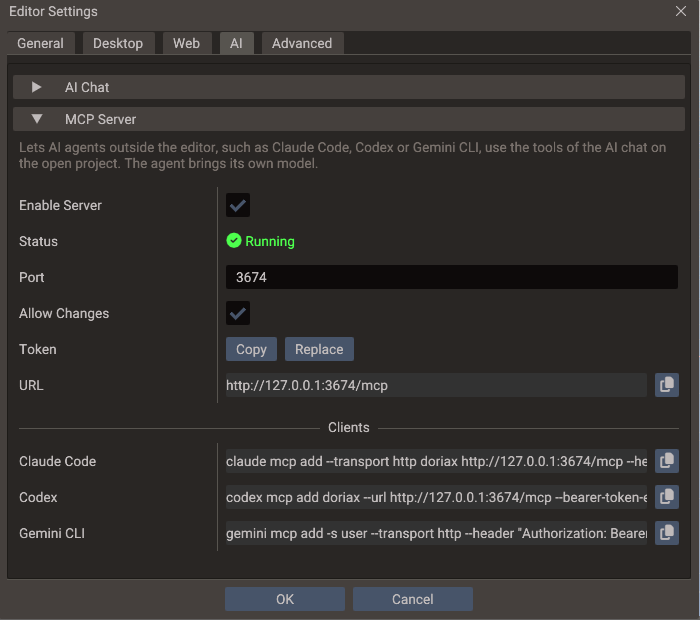Switch to the General tab
Image resolution: width=700 pixels, height=620 pixels.
pos(41,43)
